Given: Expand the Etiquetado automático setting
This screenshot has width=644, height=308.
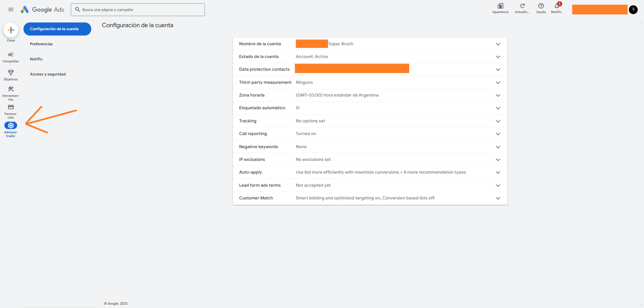Looking at the screenshot, I should pos(498,108).
